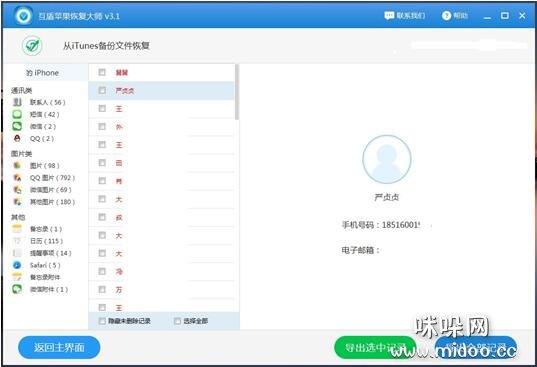Click the app logo in title bar
This screenshot has height=367, width=537.
[x=23, y=15]
